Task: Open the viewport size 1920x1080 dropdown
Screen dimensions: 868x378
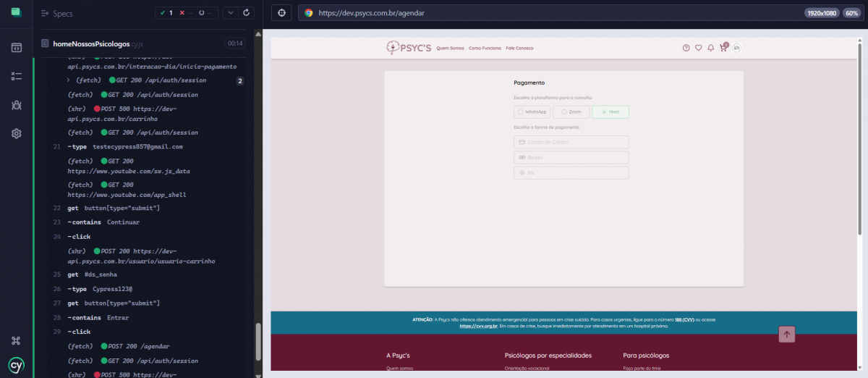Action: tap(821, 13)
